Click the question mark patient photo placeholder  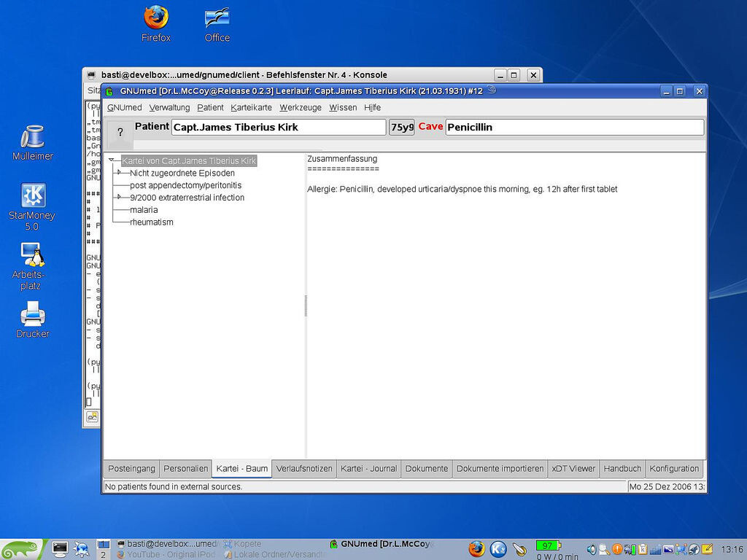(x=120, y=133)
